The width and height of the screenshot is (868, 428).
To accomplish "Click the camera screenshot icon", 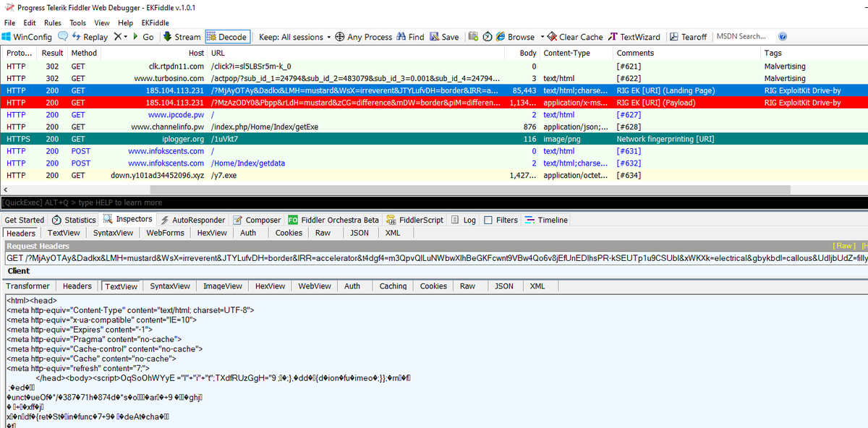I will 473,37.
